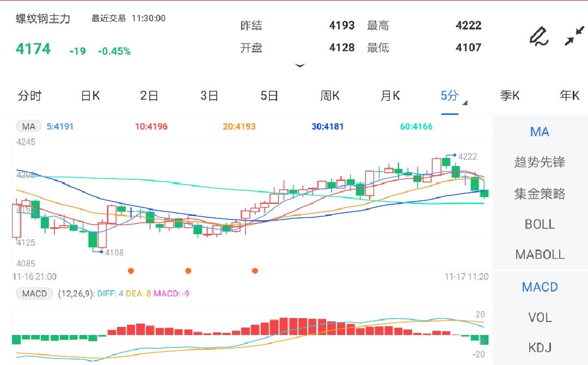
Task: Collapse the fullscreen chart with shrink arrows icon
Action: [574, 35]
